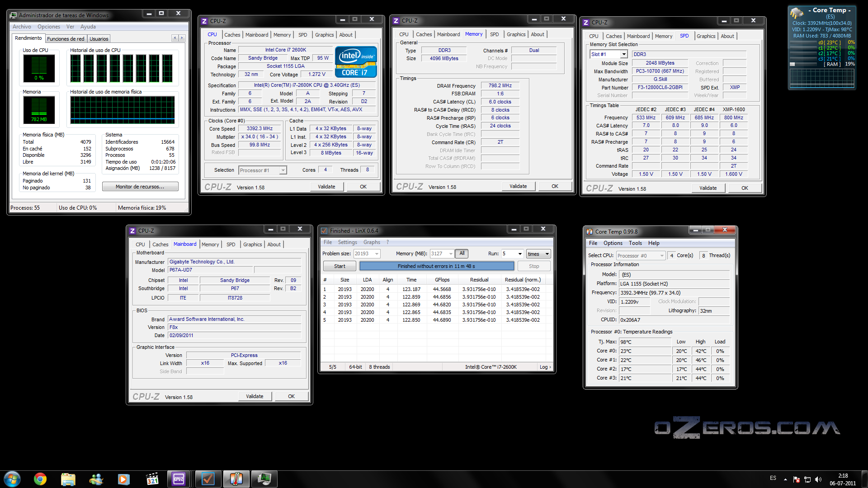868x488 pixels.
Task: Switch to CPU-Z via its taskbar icon
Action: tap(179, 479)
